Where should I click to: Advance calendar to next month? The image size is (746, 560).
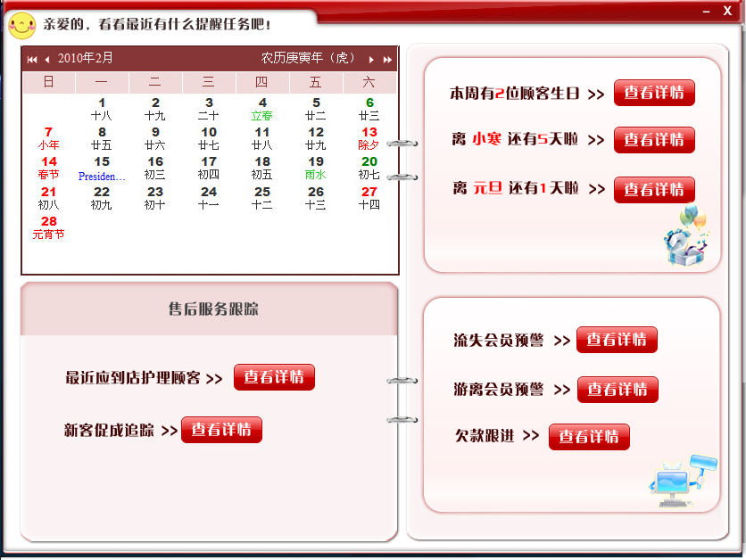click(371, 60)
